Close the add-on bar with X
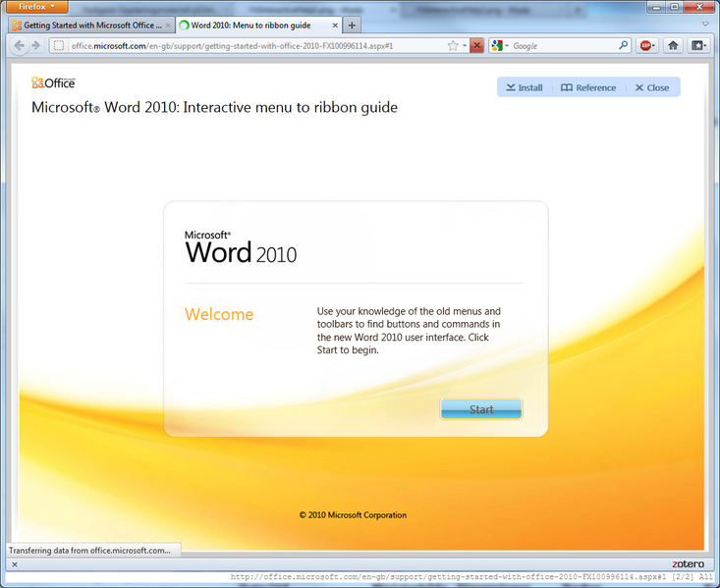Screen dimensions: 720x588 pos(14,564)
